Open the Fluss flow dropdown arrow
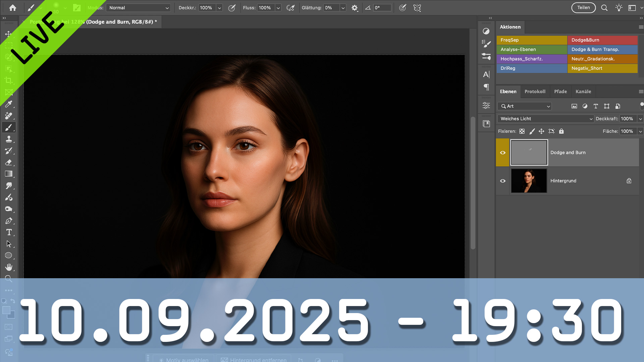The image size is (644, 362). pos(278,8)
